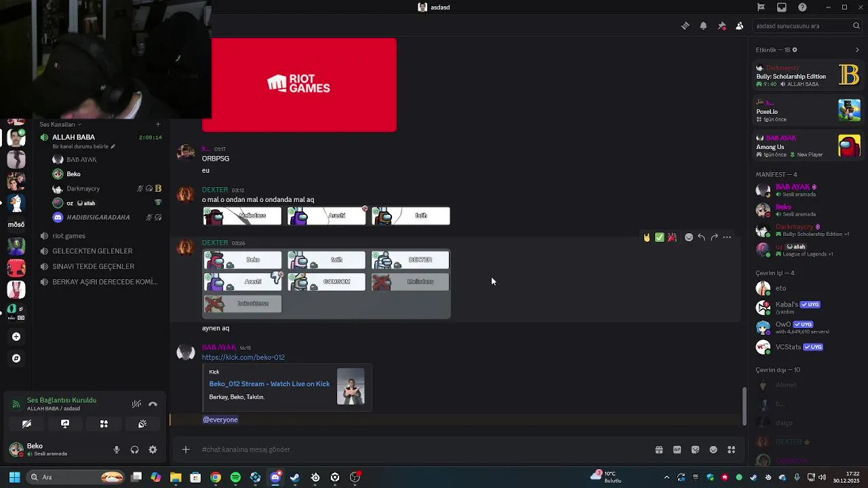Edit channel status under ALLAH BABA
868x488 pixels.
tap(84, 146)
